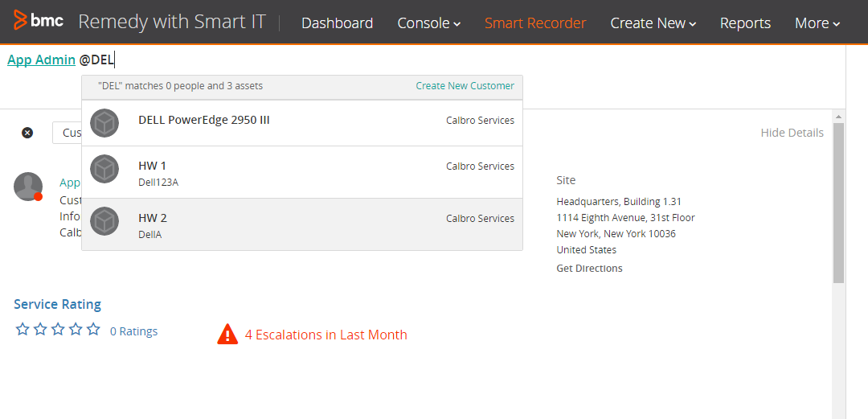Click 1114 Eighth Avenue address line

pos(625,218)
